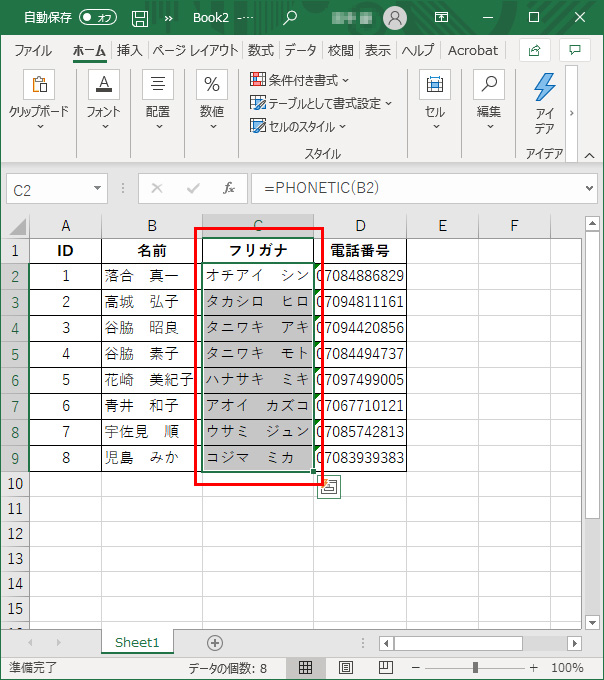The height and width of the screenshot is (680, 604).
Task: Click the Save floppy disk icon
Action: point(140,18)
